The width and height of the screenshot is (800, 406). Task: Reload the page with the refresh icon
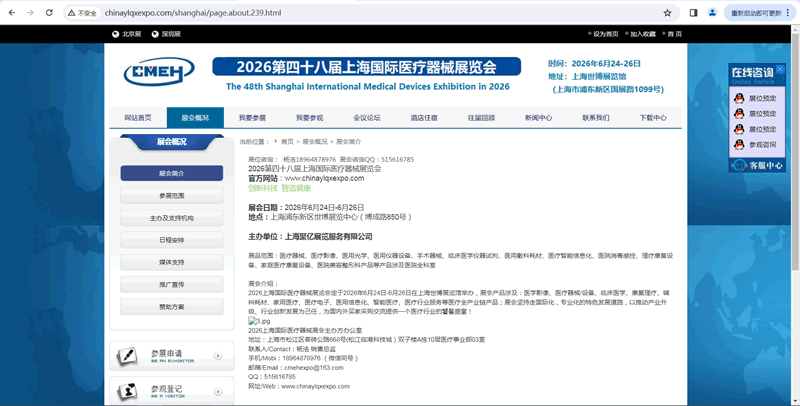pyautogui.click(x=52, y=13)
